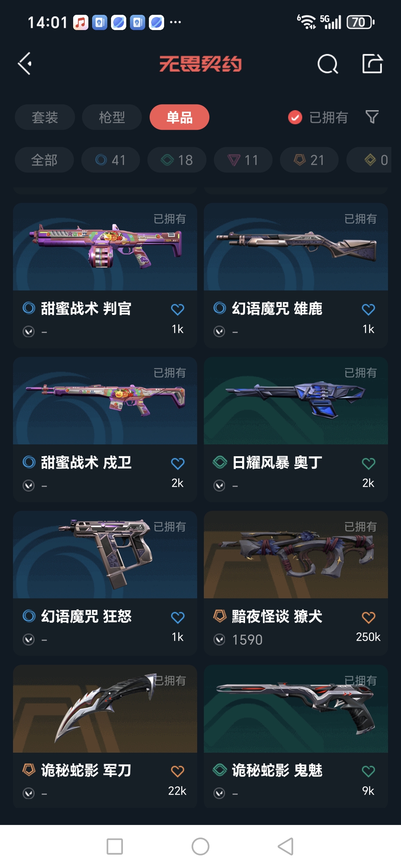This screenshot has height=868, width=401.
Task: Filter by green tier 18 chip
Action: point(177,160)
